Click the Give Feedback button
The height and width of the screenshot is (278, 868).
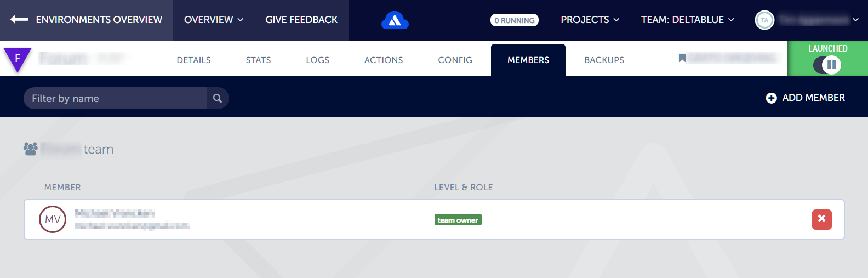[x=301, y=20]
